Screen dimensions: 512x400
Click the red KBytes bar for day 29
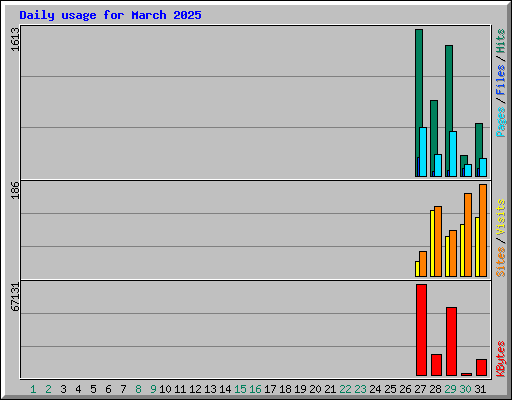point(451,342)
